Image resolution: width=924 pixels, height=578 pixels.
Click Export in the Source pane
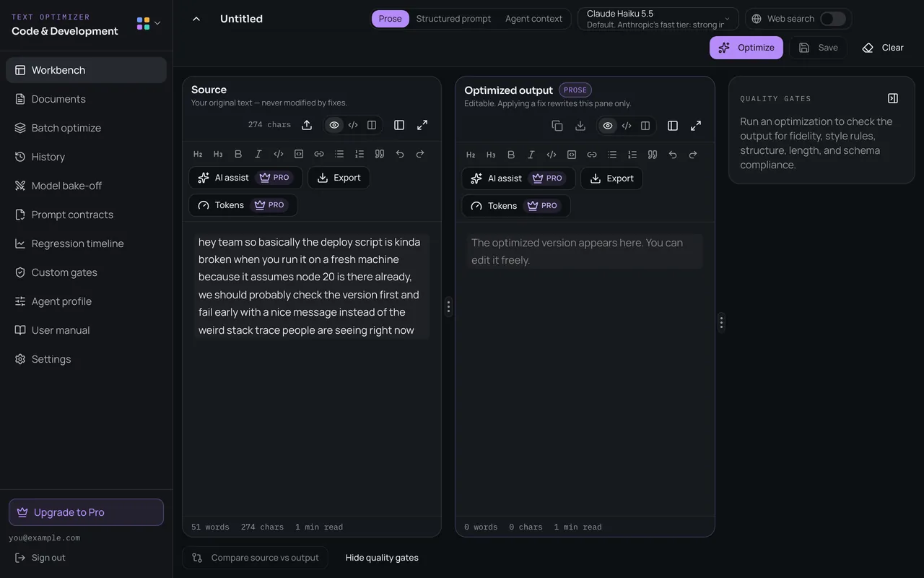[x=339, y=178]
